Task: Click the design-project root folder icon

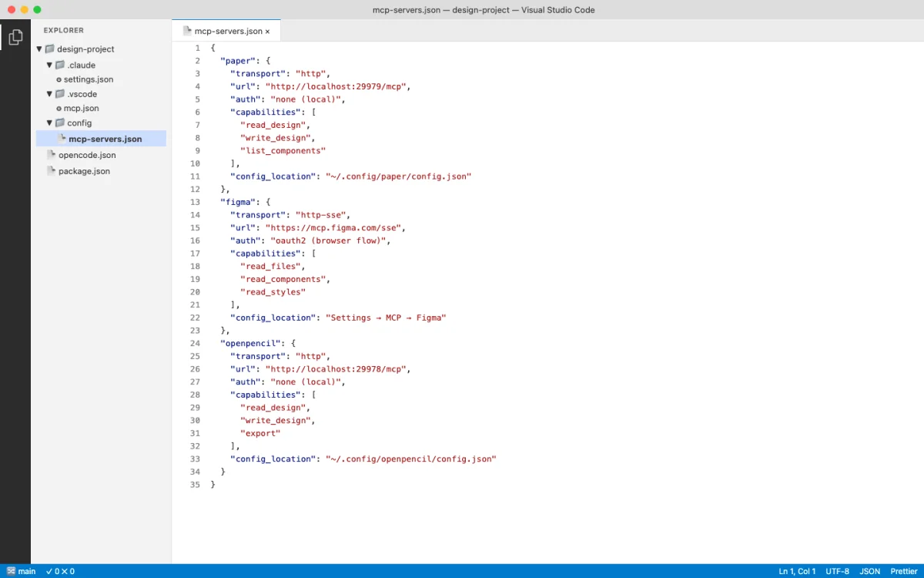Action: (x=50, y=49)
